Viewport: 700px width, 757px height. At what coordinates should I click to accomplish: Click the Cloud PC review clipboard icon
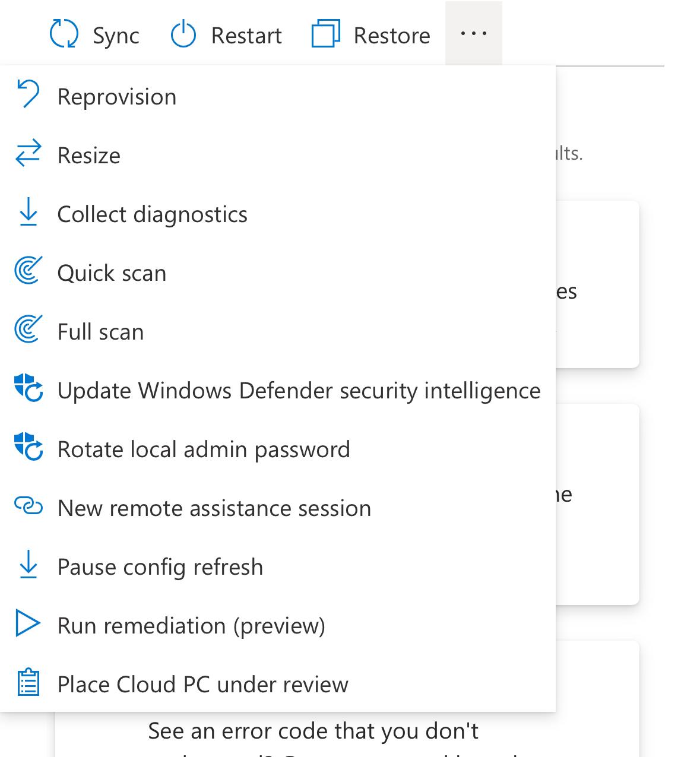[x=28, y=682]
